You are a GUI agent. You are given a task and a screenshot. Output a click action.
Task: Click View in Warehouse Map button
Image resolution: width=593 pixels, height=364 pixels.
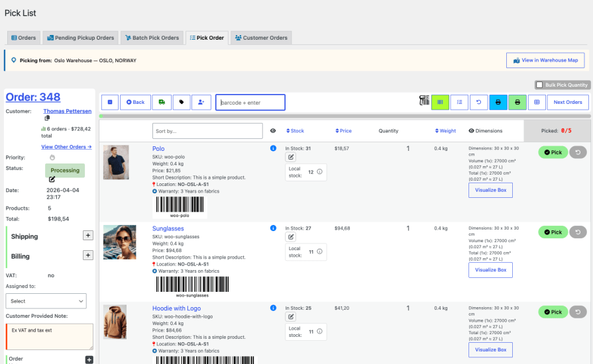coord(545,60)
